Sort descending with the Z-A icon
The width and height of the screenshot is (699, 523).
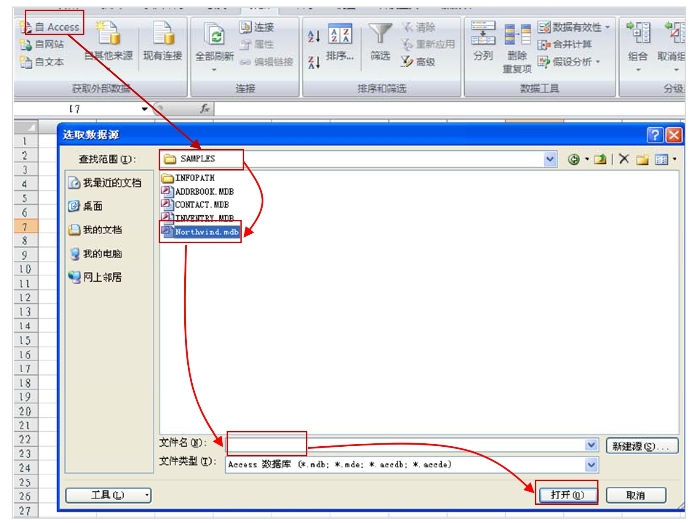click(314, 62)
